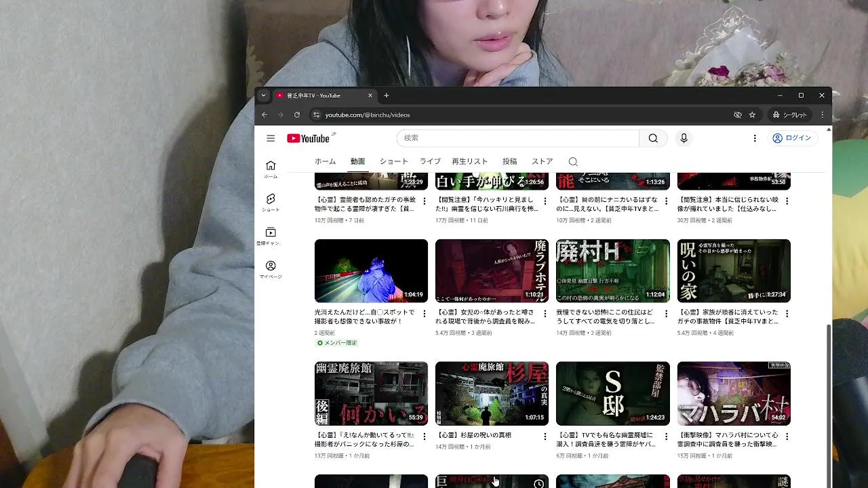Open tab search dropdown arrow
Viewport: 868px width, 488px height.
(x=263, y=96)
